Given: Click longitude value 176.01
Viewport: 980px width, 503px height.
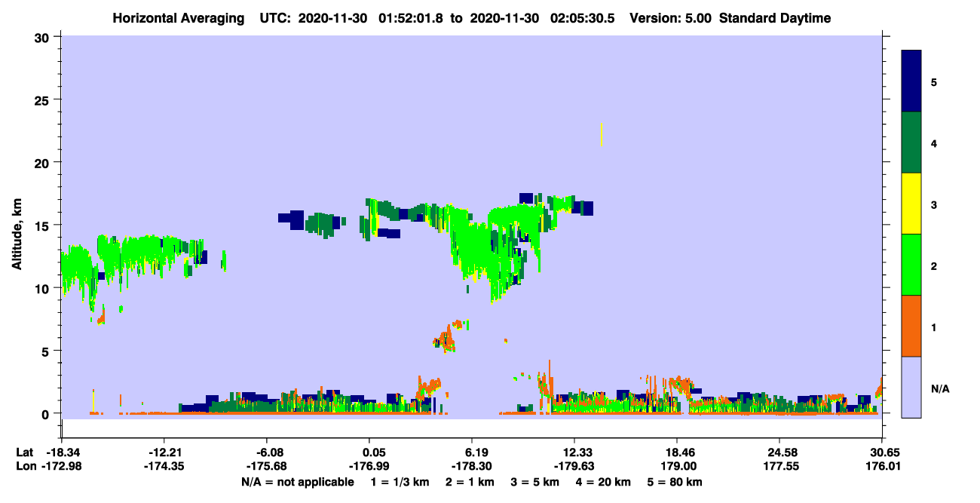Looking at the screenshot, I should (882, 466).
